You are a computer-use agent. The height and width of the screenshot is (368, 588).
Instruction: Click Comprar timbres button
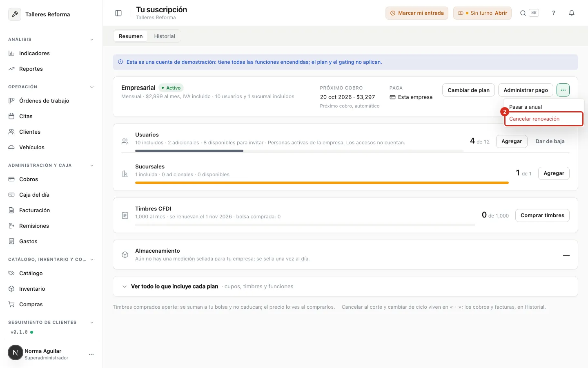click(542, 215)
